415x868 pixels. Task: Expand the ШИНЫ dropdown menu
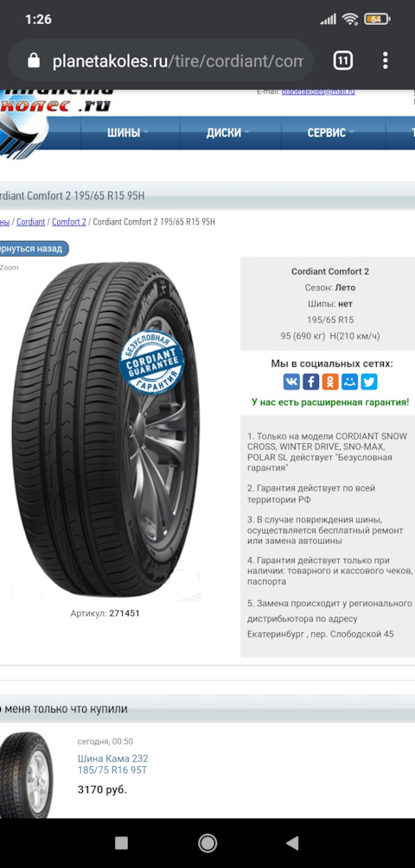click(129, 133)
